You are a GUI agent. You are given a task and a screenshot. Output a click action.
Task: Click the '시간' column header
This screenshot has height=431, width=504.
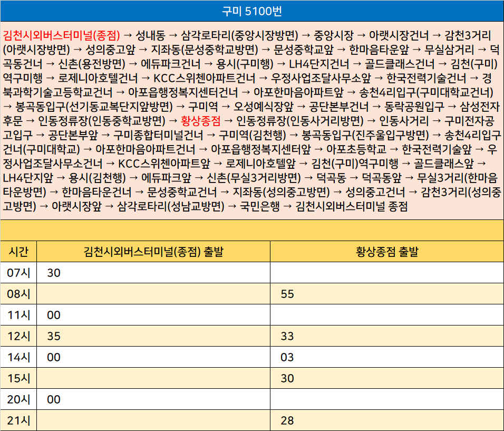coord(18,252)
